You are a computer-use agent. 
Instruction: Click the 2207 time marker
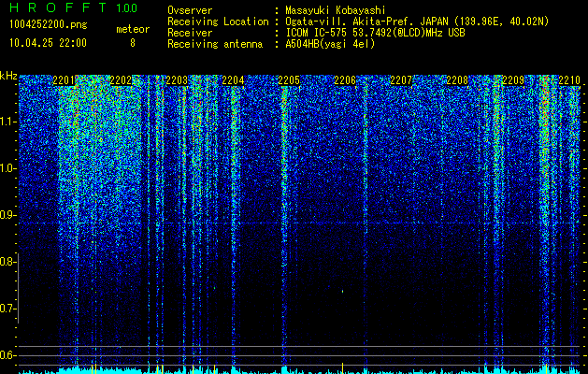[x=401, y=80]
